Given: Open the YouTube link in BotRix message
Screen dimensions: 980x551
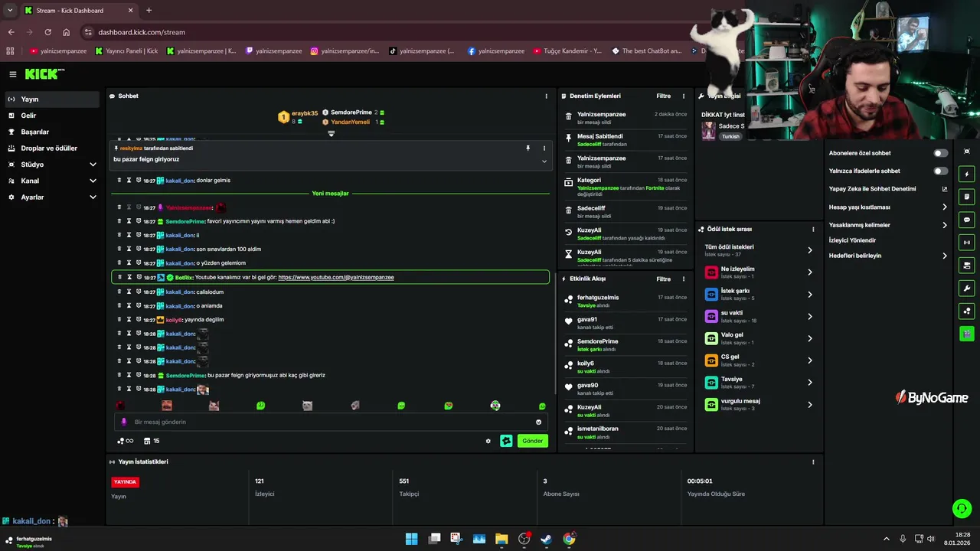Looking at the screenshot, I should [336, 277].
